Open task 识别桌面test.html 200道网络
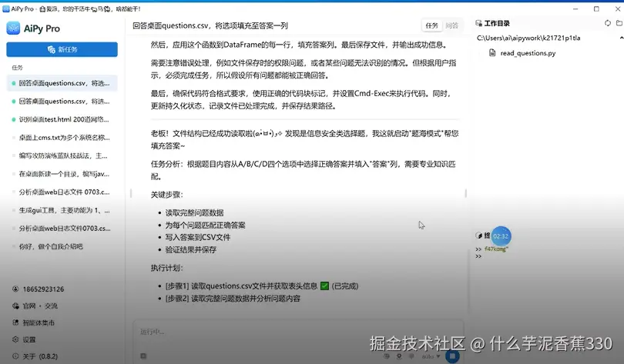The height and width of the screenshot is (364, 624). click(x=62, y=119)
